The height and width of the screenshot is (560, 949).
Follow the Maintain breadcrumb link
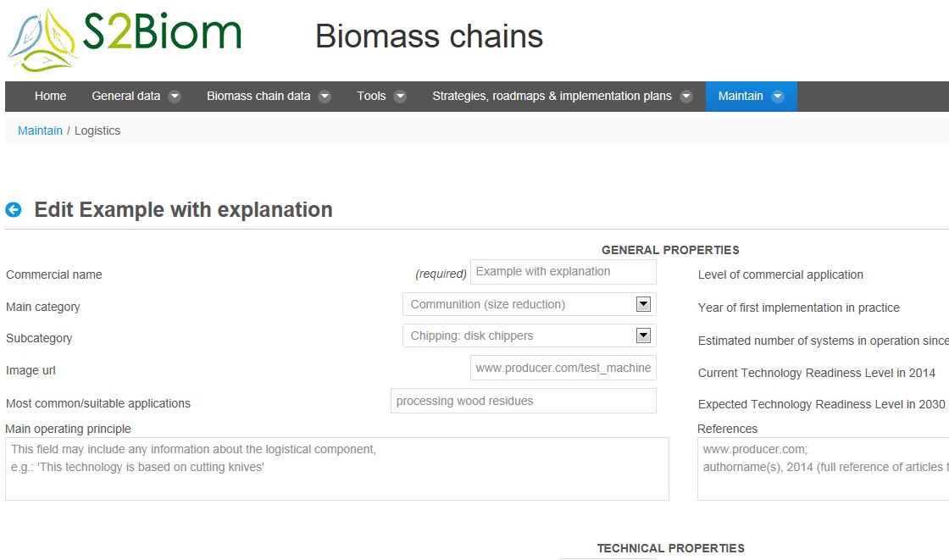coord(40,130)
